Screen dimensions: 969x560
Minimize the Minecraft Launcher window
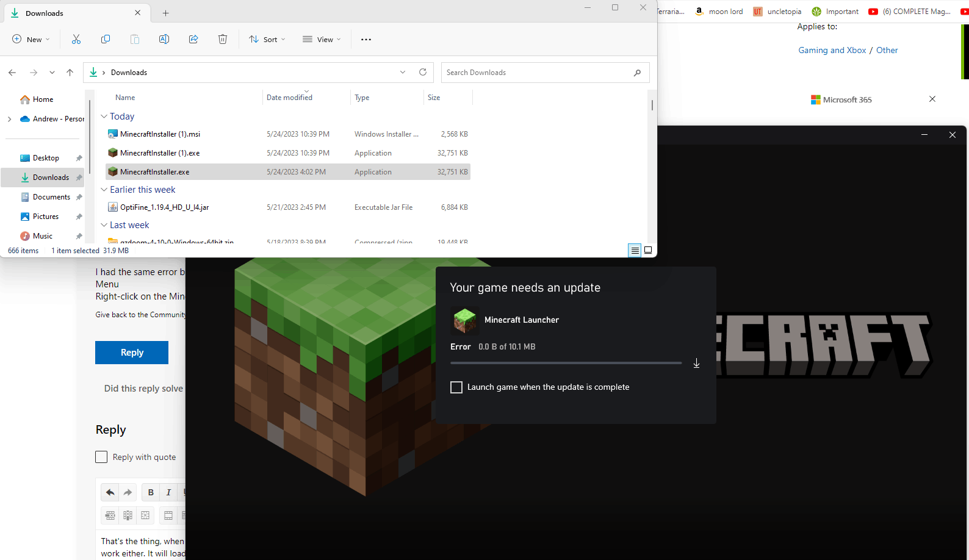tap(924, 135)
